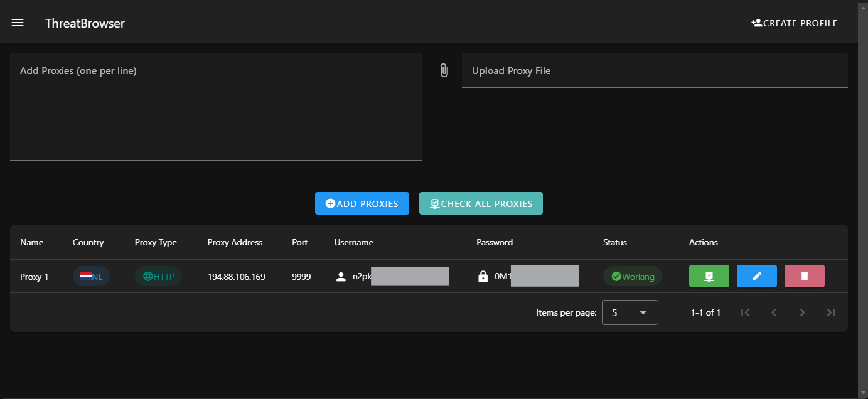Screen dimensions: 868x399
Task: Click the lock icon beside the password
Action: 483,277
